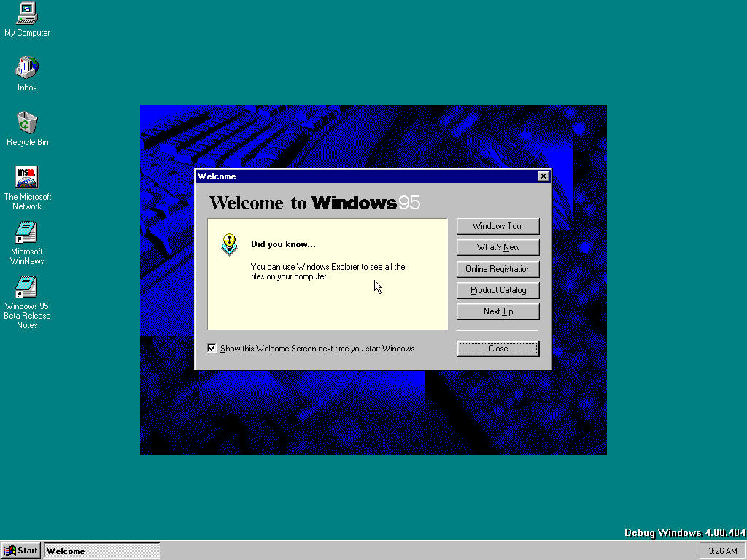
Task: Launch Online Registration
Action: [x=498, y=269]
